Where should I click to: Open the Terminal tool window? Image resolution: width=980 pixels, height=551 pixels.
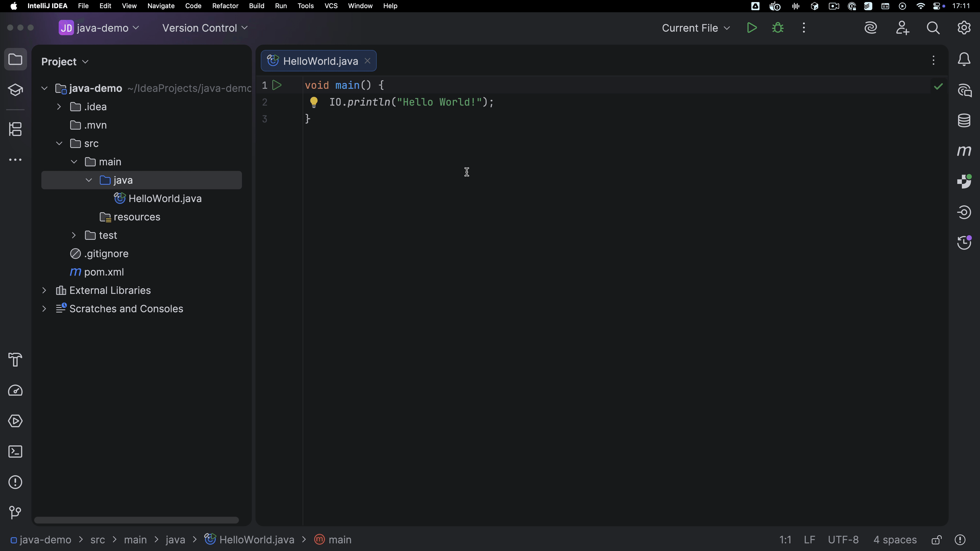[15, 452]
